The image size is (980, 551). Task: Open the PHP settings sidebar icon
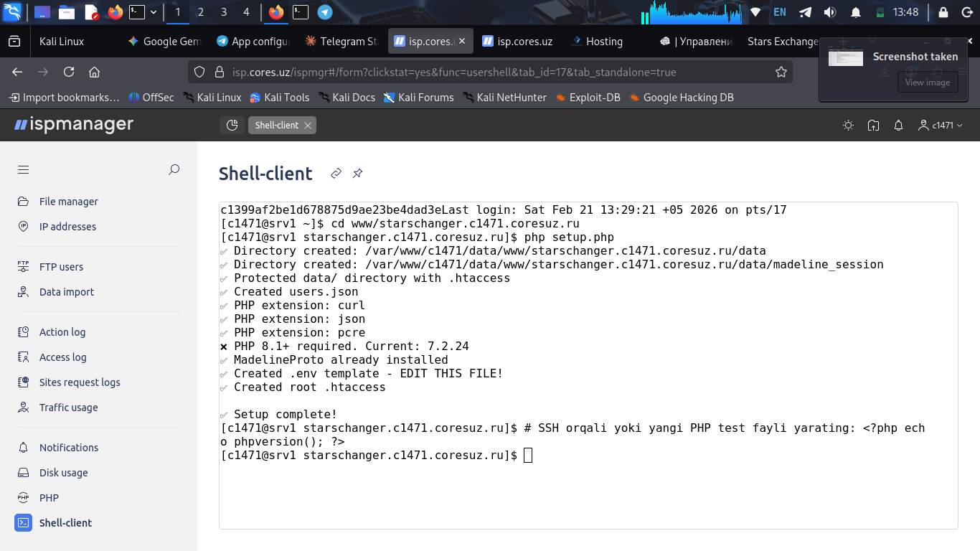[x=24, y=498]
